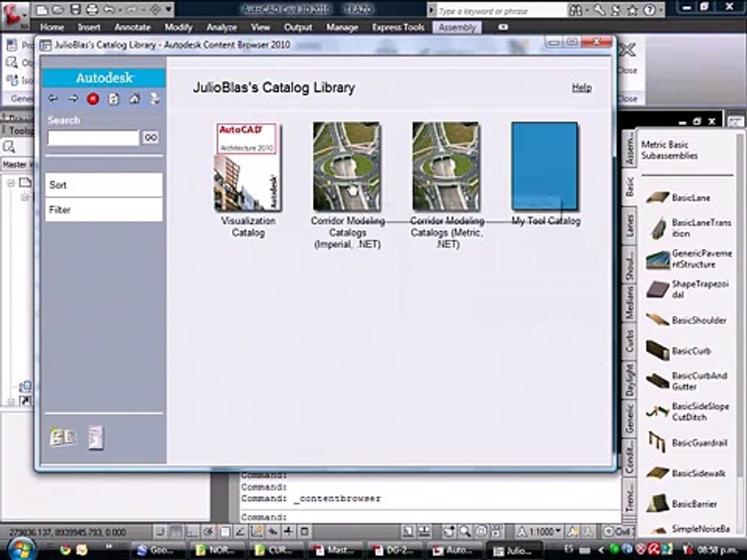Open the Help link
The height and width of the screenshot is (560, 747).
click(582, 88)
